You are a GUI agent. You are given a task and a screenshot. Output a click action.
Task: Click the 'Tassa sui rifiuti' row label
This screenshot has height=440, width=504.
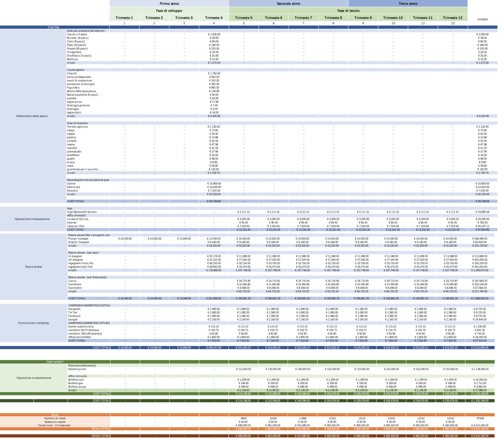(75, 226)
